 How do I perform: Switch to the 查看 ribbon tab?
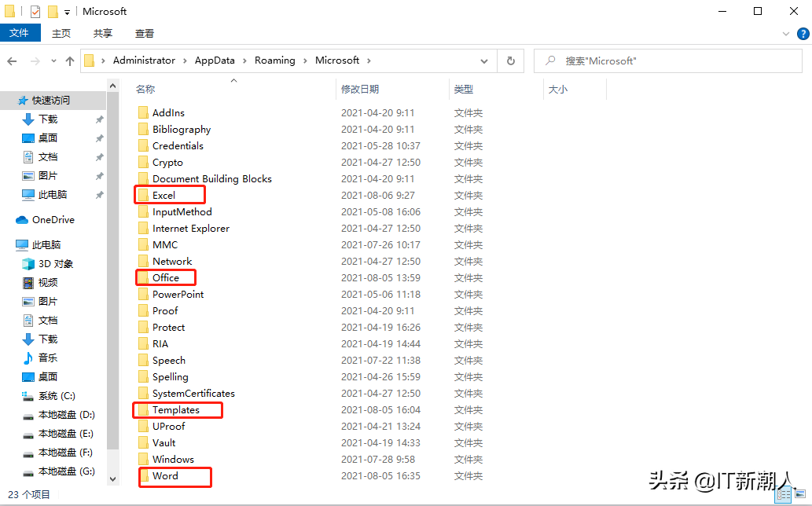click(144, 34)
